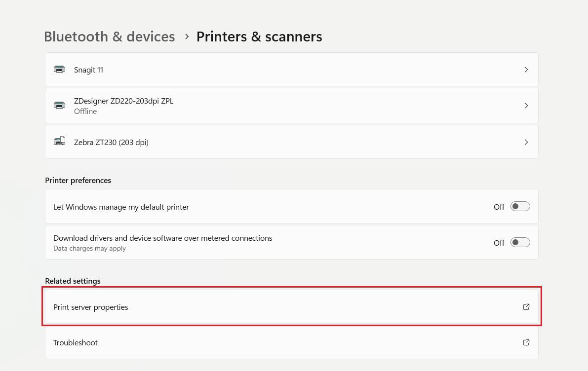Select the Snagit 11 printer entry
The width and height of the screenshot is (588, 371).
click(292, 70)
